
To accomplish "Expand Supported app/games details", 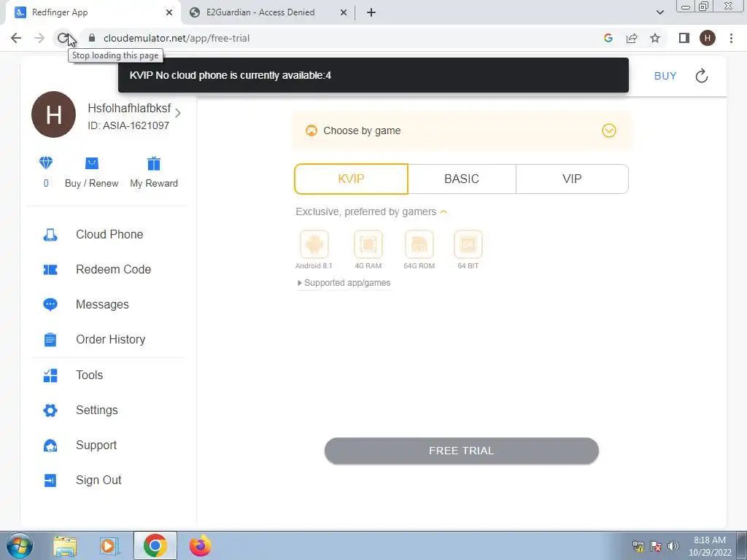I will [x=344, y=283].
